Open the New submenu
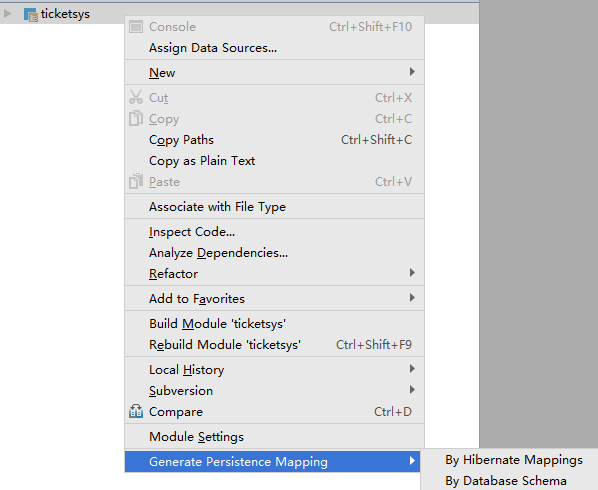The image size is (598, 490). 274,72
